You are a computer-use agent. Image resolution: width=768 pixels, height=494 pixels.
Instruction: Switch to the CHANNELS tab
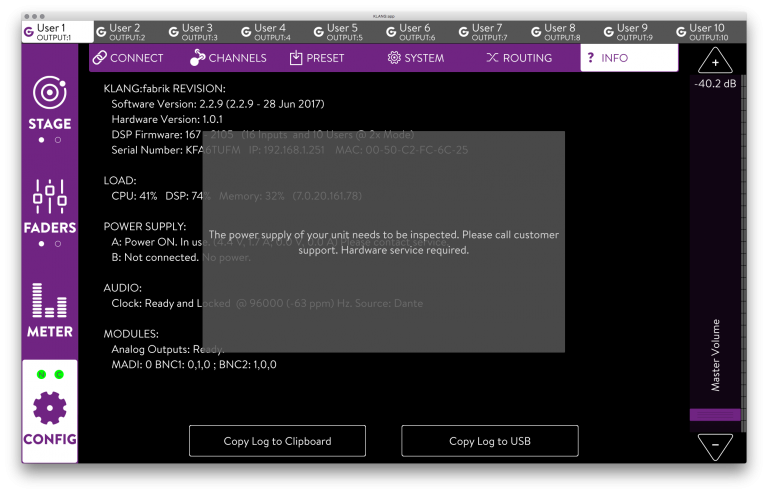(228, 58)
